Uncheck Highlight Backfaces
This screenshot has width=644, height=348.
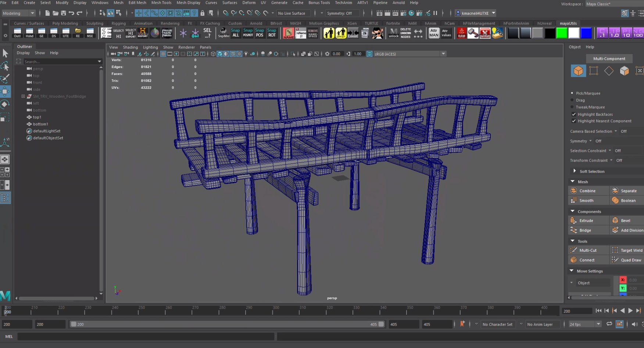[574, 114]
